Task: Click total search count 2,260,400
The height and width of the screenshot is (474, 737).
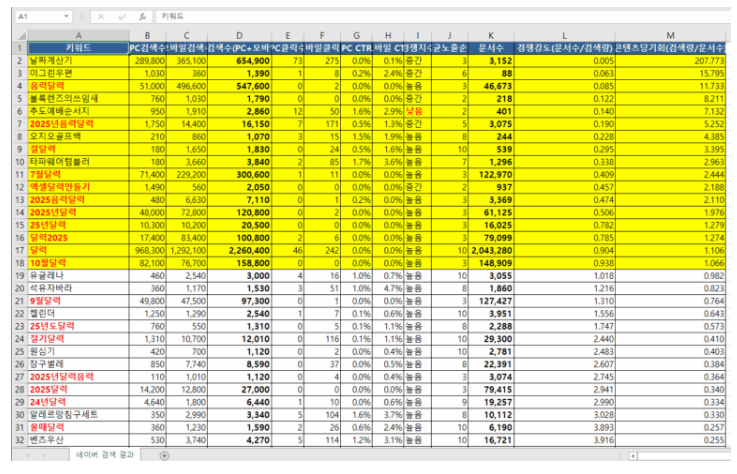Action: [239, 251]
